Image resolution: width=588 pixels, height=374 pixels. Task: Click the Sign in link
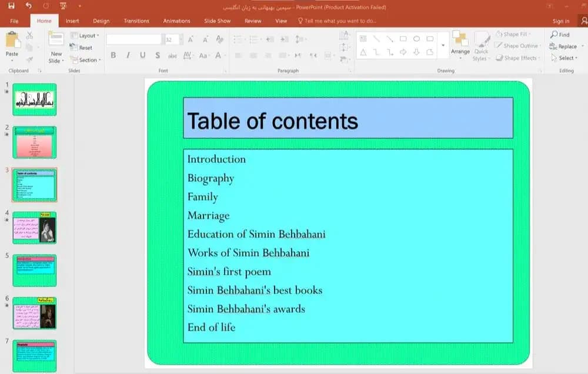click(x=560, y=21)
